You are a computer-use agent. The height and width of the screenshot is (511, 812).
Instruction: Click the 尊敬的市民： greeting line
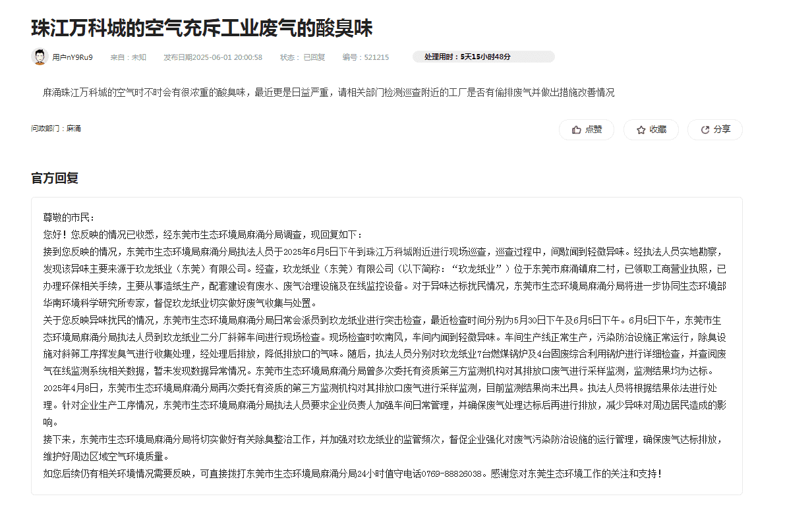(69, 217)
